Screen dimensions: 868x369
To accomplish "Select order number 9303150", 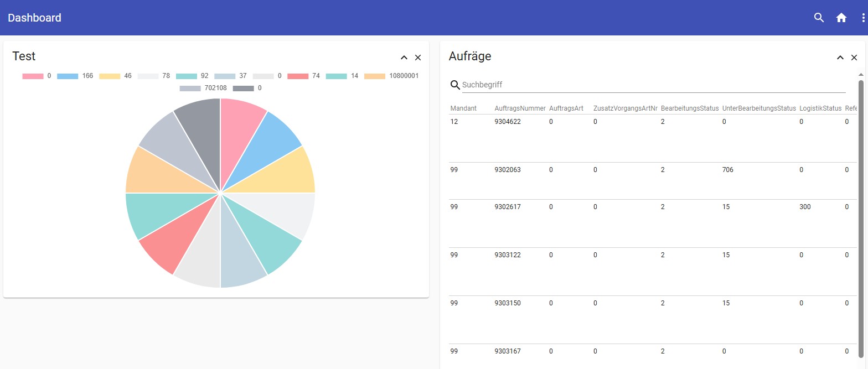I will [508, 303].
